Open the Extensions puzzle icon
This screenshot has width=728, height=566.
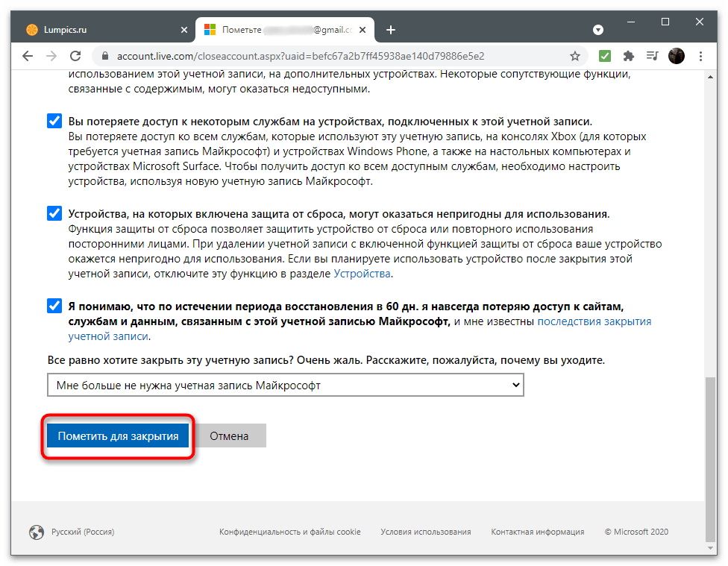point(628,56)
